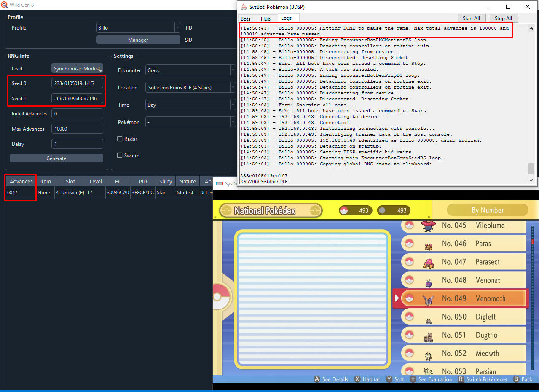Click the R button Switch Pokédexes icon

(x=461, y=379)
